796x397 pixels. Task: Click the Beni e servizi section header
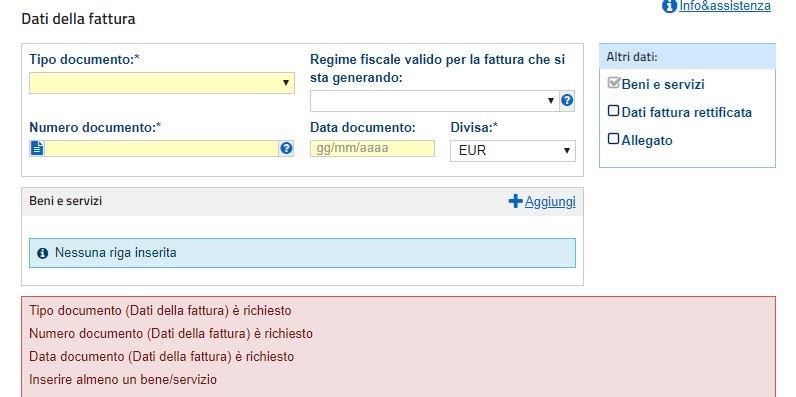pyautogui.click(x=66, y=201)
